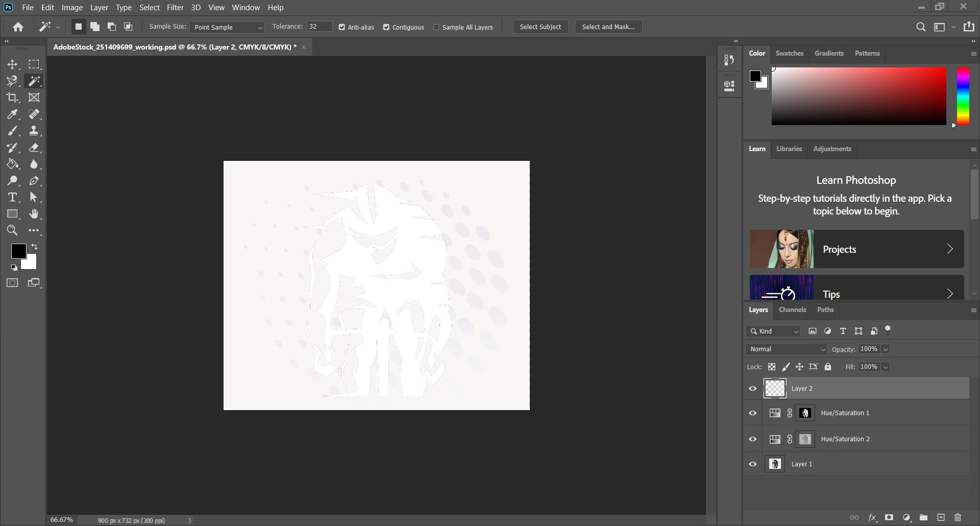Select the Path Selection tool
Image resolution: width=980 pixels, height=526 pixels.
pos(34,197)
